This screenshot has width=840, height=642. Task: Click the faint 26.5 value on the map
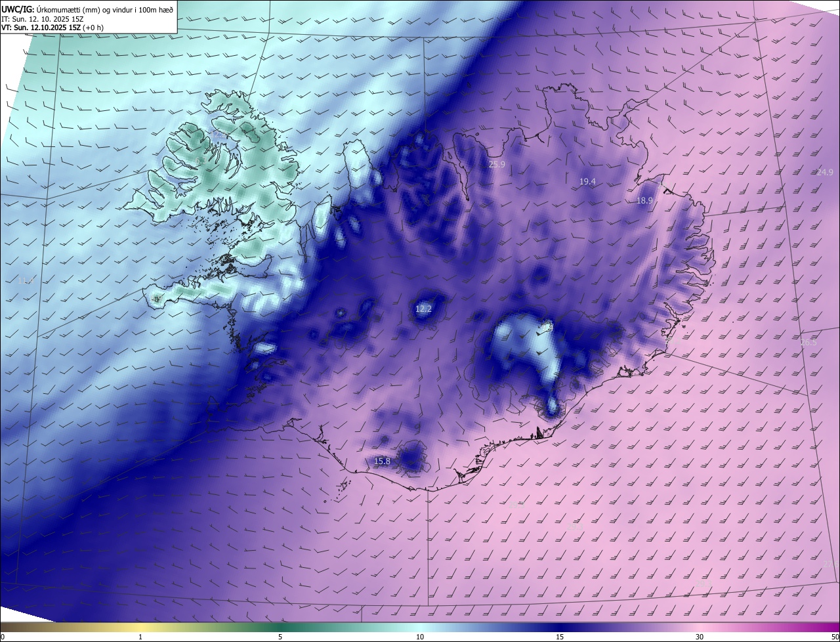pos(808,343)
